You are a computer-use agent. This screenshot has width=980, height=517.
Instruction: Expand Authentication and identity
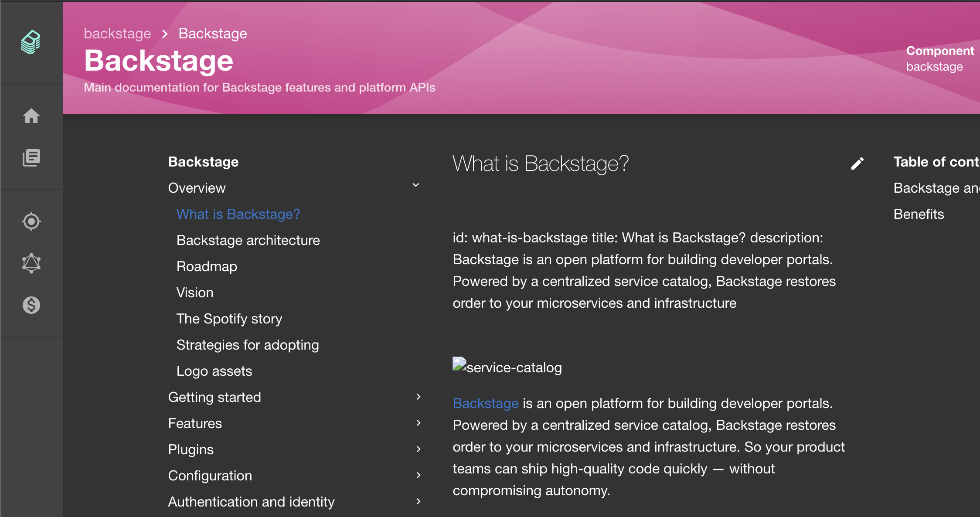coord(418,502)
